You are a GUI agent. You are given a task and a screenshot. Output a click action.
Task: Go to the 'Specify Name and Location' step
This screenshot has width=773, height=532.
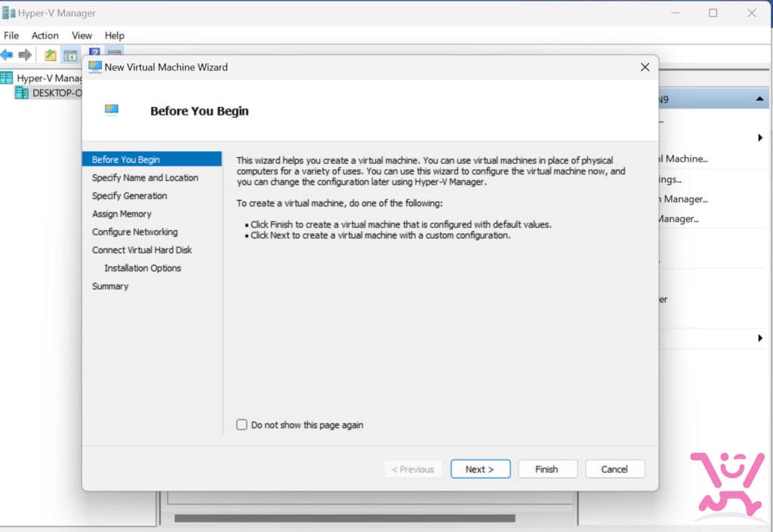pyautogui.click(x=145, y=177)
